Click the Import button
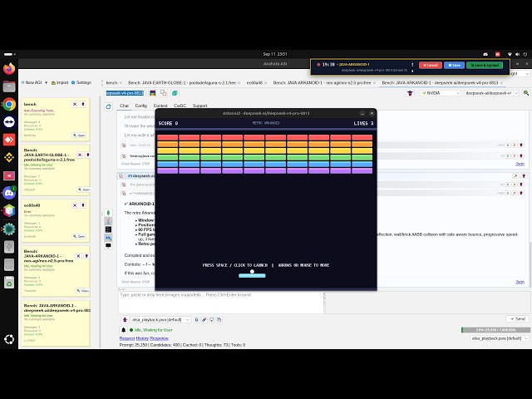The width and height of the screenshot is (532, 399). point(60,83)
